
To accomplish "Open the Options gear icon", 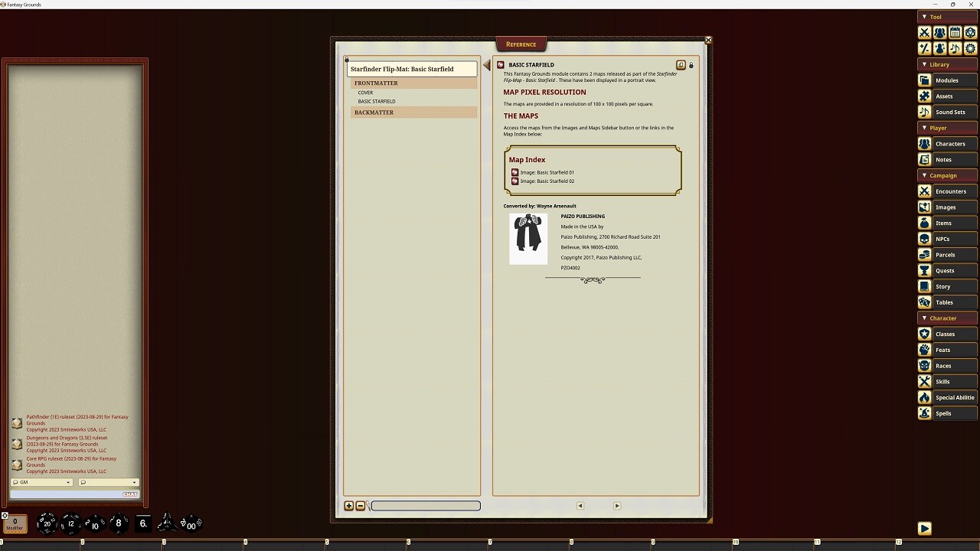I will 970,48.
